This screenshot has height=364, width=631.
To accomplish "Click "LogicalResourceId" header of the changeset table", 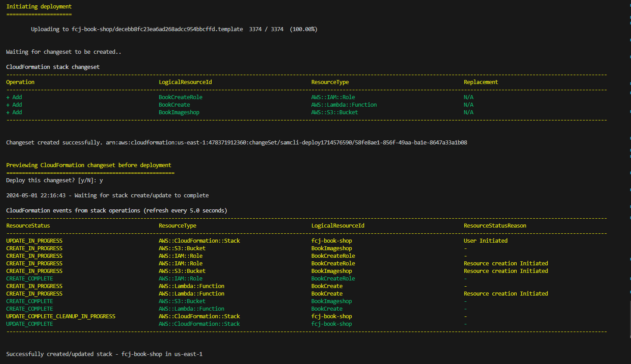I will click(185, 82).
